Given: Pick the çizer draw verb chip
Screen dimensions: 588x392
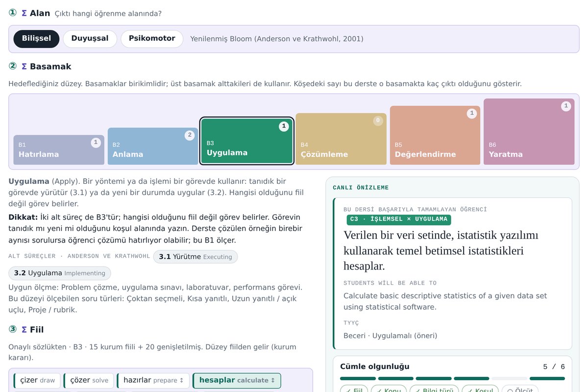Looking at the screenshot, I should click(x=37, y=381).
